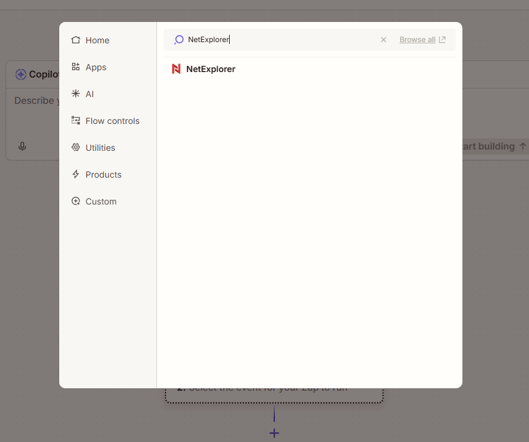
Task: Click the Products lightning bolt icon
Action: (76, 174)
